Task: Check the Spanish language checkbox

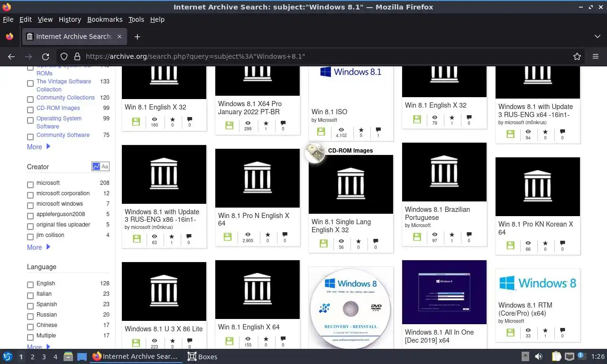Action: [30, 306]
